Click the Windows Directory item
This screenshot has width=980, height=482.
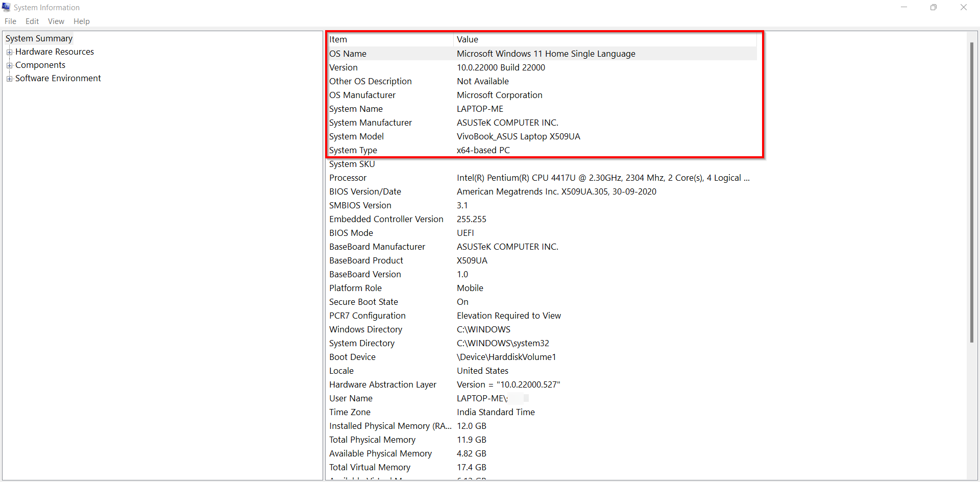click(x=365, y=329)
